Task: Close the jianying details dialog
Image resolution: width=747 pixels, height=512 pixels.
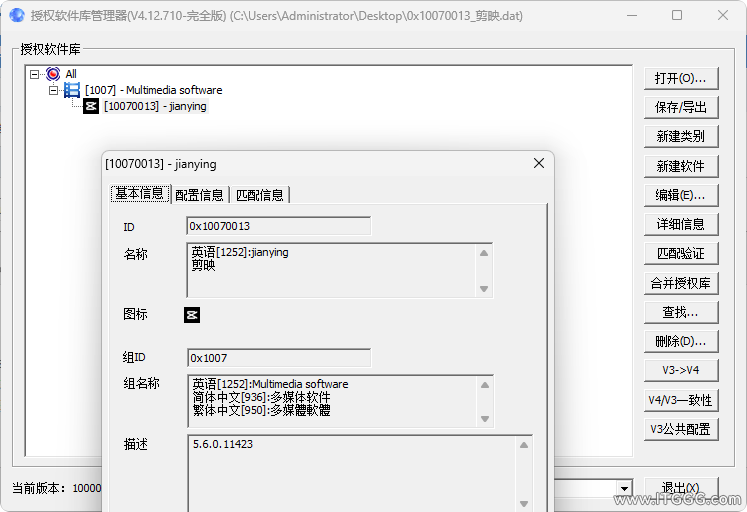Action: click(539, 163)
